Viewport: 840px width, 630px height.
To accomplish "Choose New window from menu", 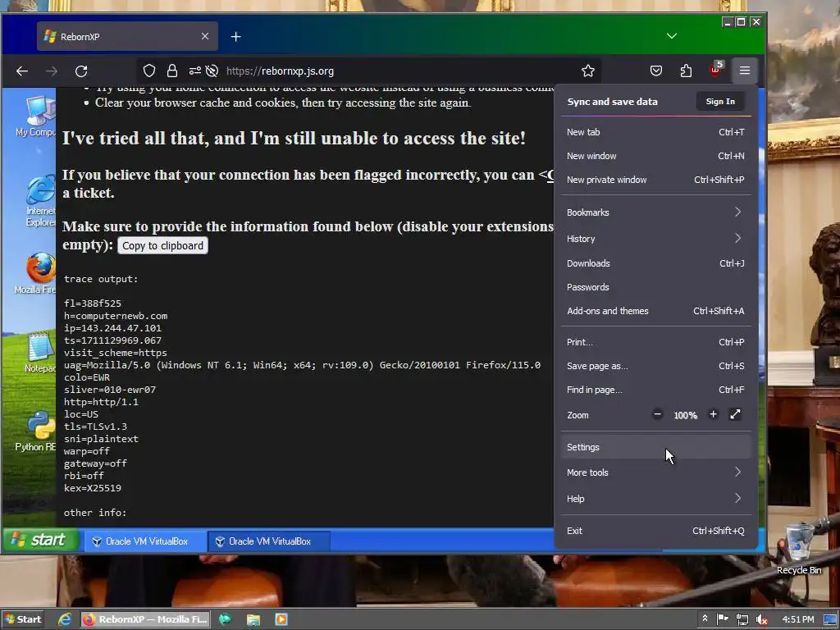I will click(655, 156).
